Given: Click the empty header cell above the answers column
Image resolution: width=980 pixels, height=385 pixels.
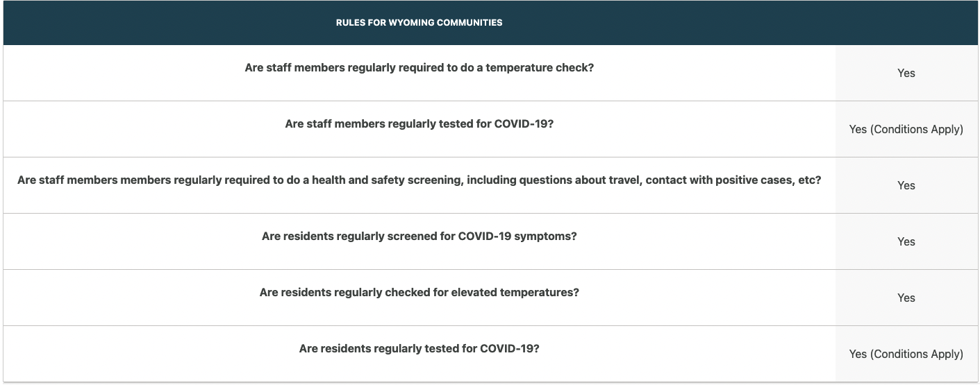Looking at the screenshot, I should (x=906, y=23).
